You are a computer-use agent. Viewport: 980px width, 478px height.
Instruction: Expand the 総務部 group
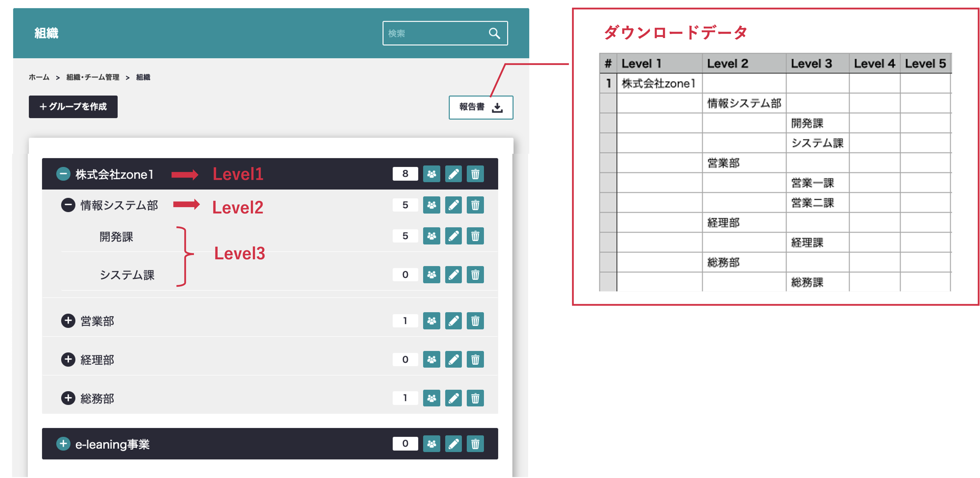click(x=68, y=398)
